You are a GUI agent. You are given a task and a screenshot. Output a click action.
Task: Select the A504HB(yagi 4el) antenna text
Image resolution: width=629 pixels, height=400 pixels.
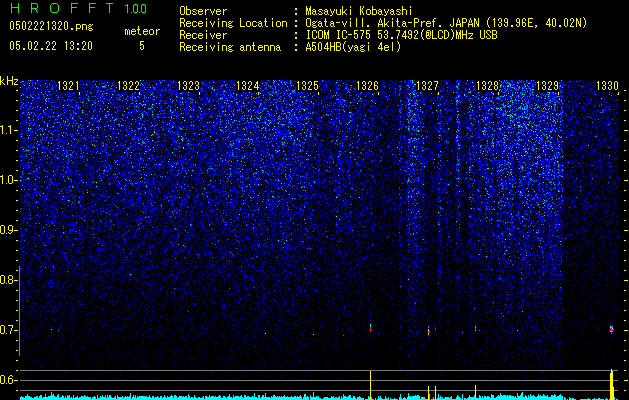[x=353, y=47]
